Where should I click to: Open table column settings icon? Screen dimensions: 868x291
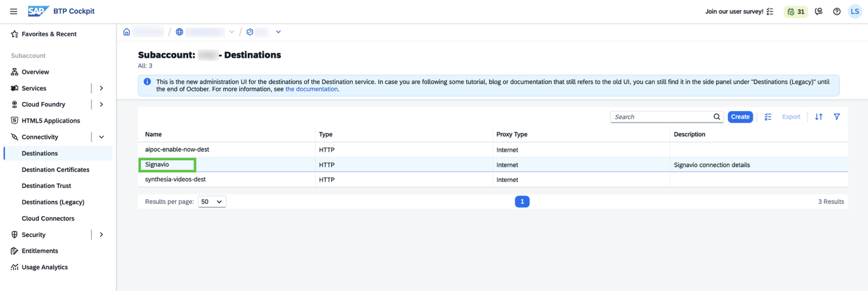click(768, 117)
